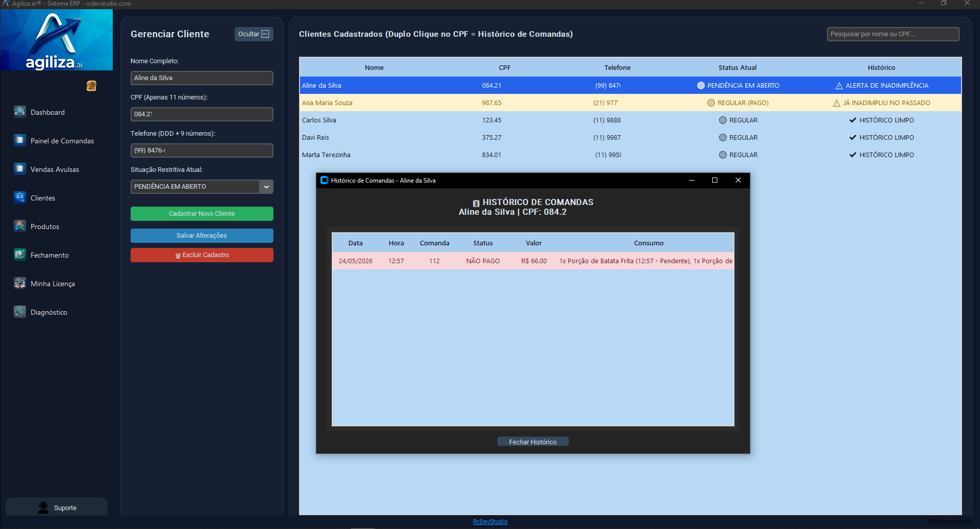This screenshot has width=980, height=529.
Task: Select Clientes menu item
Action: coord(43,198)
